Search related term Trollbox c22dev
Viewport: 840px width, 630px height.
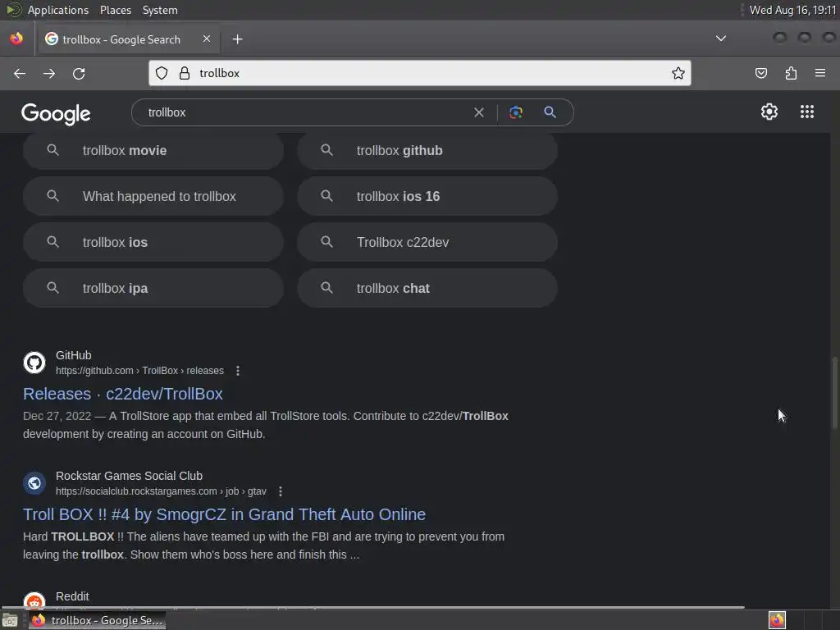[x=427, y=242]
